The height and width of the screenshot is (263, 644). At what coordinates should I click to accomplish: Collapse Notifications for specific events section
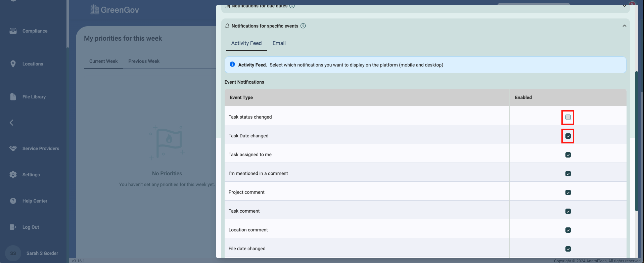tap(624, 26)
